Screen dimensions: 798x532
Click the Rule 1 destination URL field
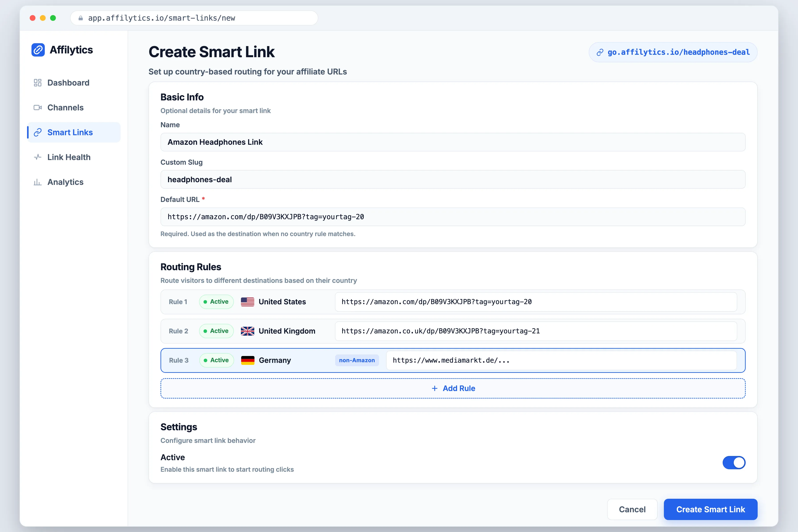click(x=536, y=302)
